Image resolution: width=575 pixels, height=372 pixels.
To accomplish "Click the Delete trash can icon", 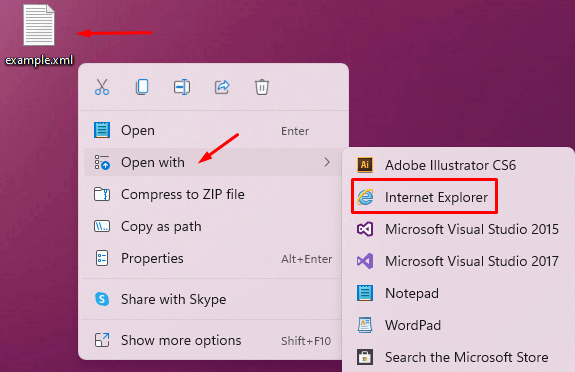I will 262,87.
